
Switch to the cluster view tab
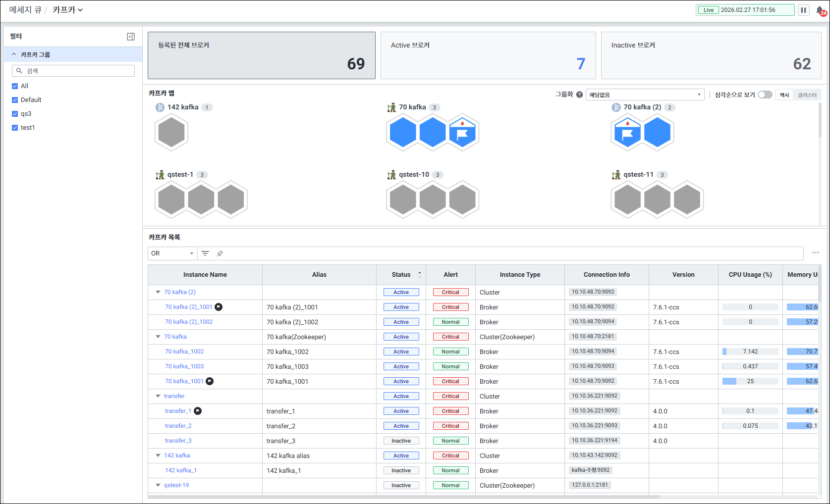click(x=807, y=95)
